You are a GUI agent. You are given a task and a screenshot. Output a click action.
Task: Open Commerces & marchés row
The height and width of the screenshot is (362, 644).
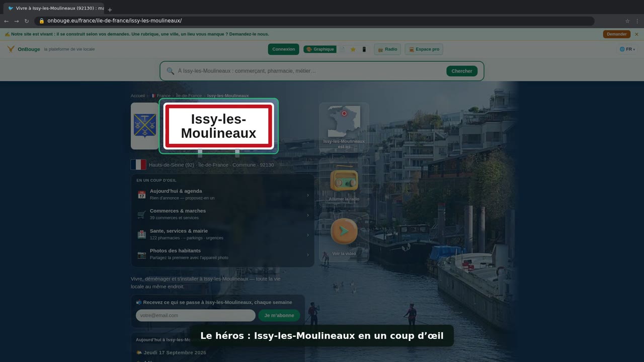point(222,215)
